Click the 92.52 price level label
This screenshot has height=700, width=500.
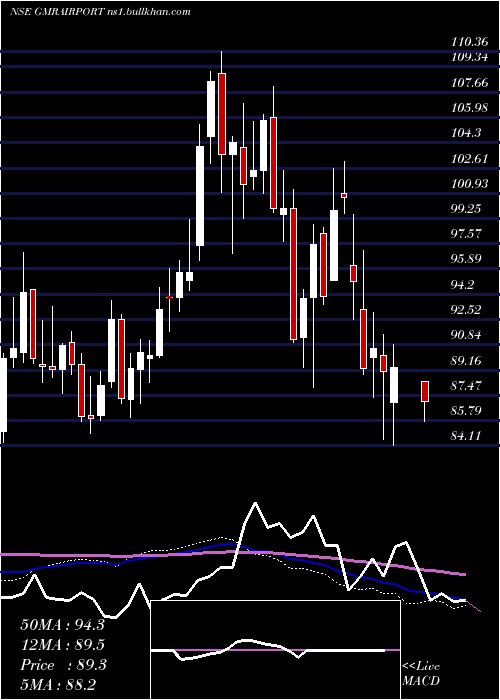pyautogui.click(x=466, y=310)
